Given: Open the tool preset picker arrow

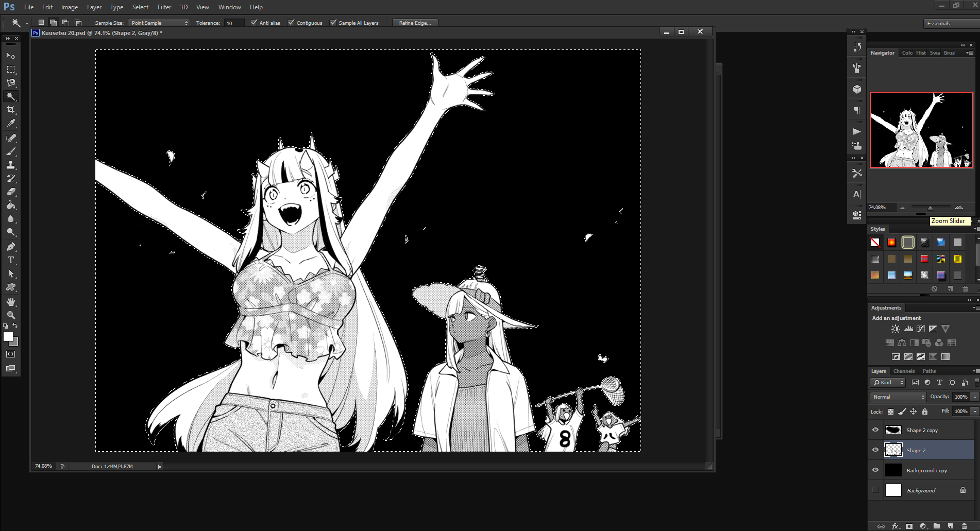Looking at the screenshot, I should tap(27, 23).
